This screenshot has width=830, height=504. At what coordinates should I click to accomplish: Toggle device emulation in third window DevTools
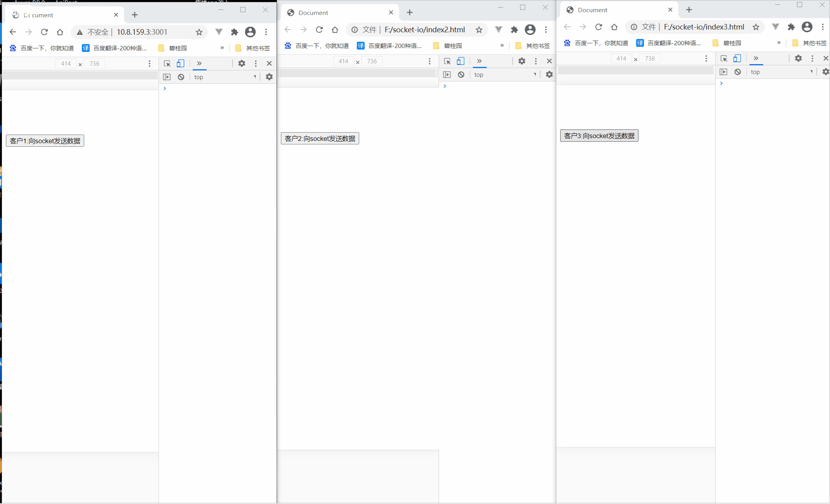pos(737,58)
